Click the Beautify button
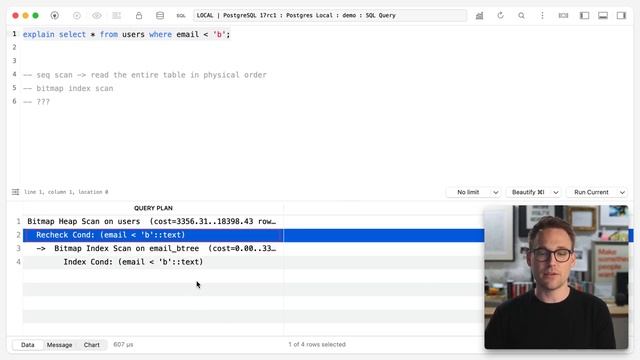Viewport: 640px width, 360px height. [528, 192]
